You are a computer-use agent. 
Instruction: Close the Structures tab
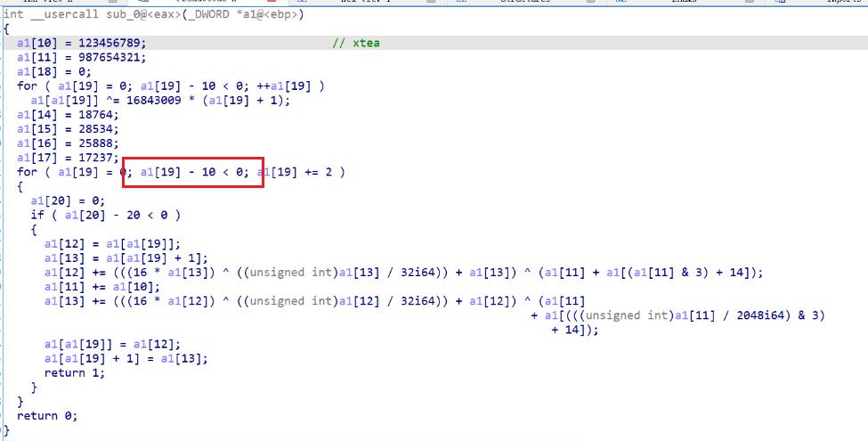click(x=590, y=2)
